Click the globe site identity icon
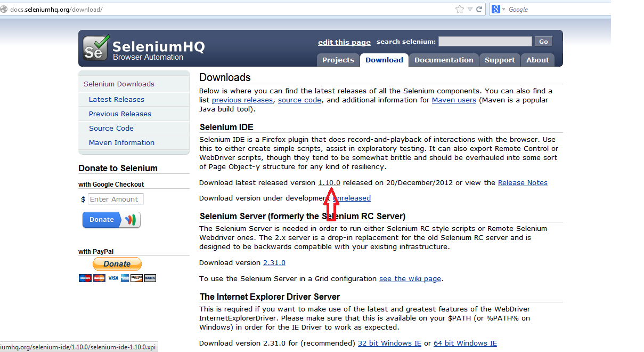This screenshot has width=644, height=352. [x=4, y=10]
